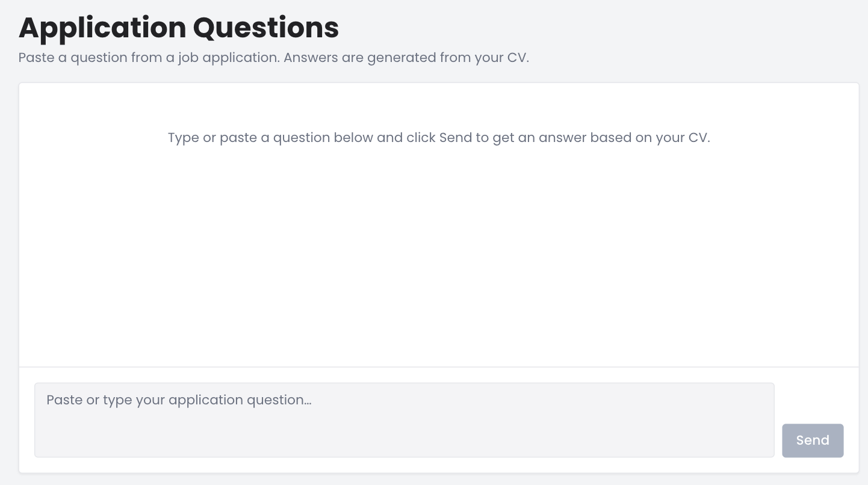Select the chat response display region
868x485 pixels.
438,226
